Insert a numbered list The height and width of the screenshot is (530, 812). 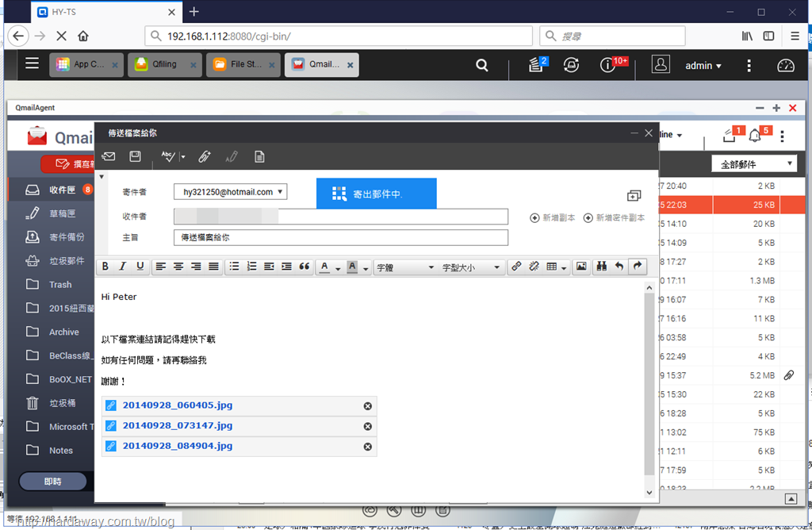[251, 267]
